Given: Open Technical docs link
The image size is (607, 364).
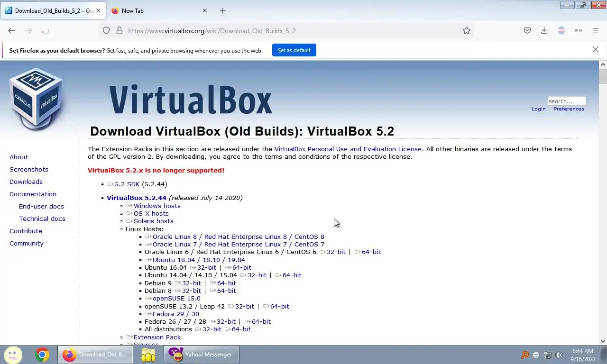Looking at the screenshot, I should [42, 218].
